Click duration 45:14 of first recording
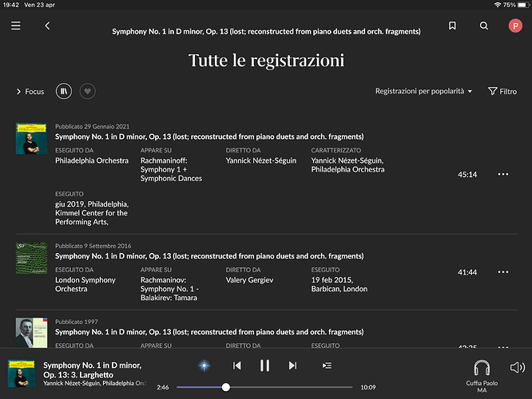The width and height of the screenshot is (532, 399). click(x=467, y=175)
